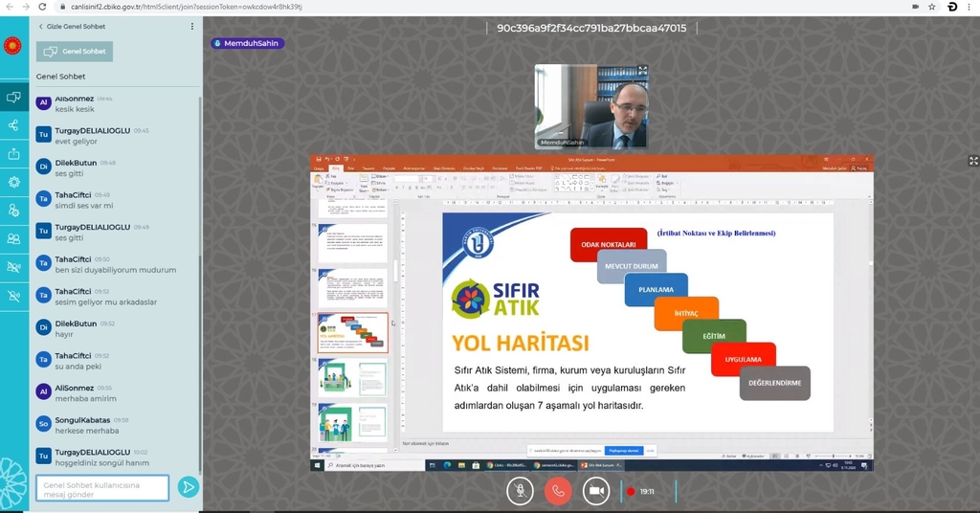Click TurgayDELIALIOGLU's name in last chat message
This screenshot has width=980, height=513.
tap(93, 452)
